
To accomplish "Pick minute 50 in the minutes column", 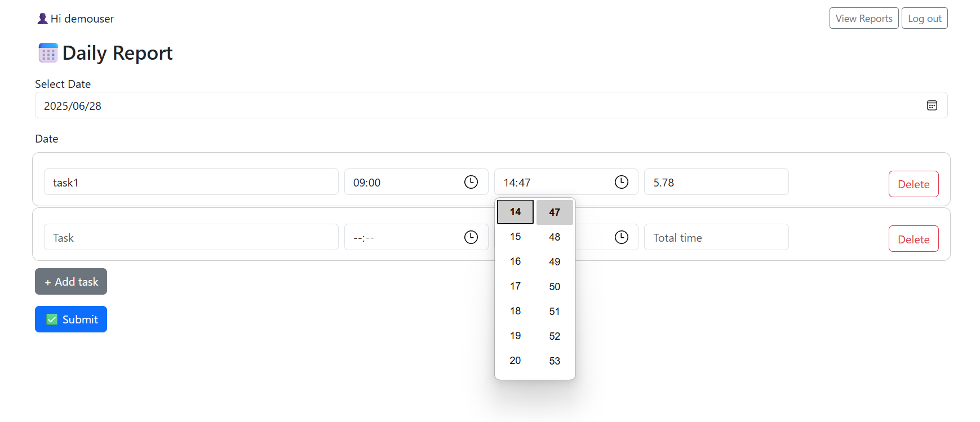I will [x=555, y=286].
